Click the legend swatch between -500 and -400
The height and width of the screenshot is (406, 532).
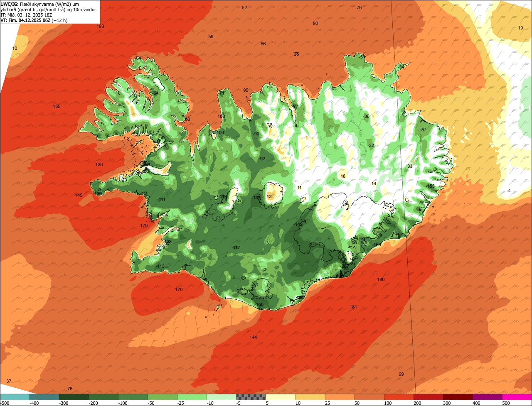tap(15, 397)
